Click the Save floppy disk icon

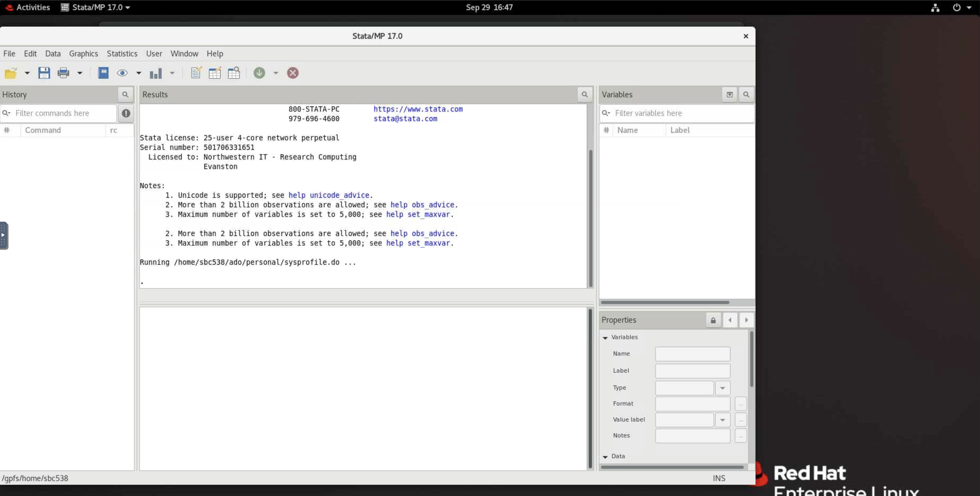44,73
